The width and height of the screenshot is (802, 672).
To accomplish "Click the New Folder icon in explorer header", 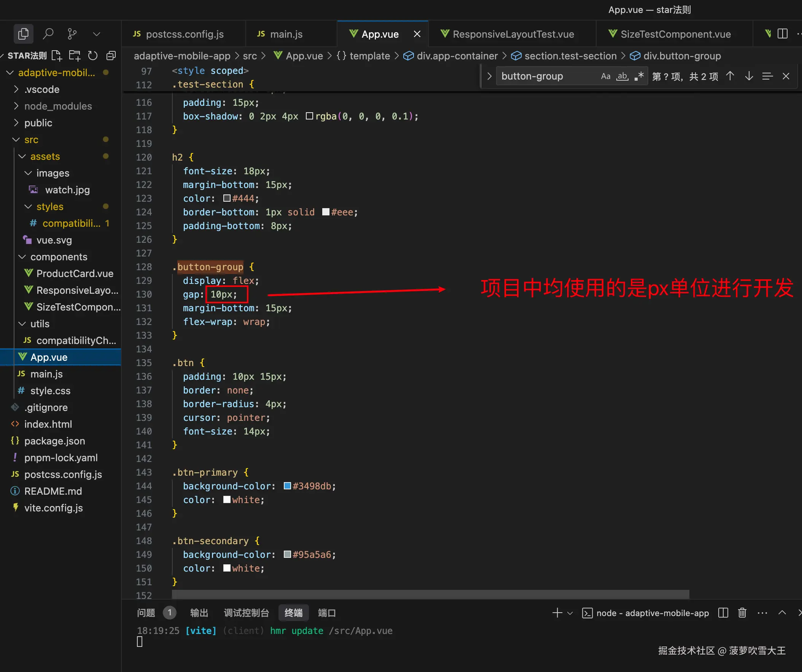I will click(75, 56).
